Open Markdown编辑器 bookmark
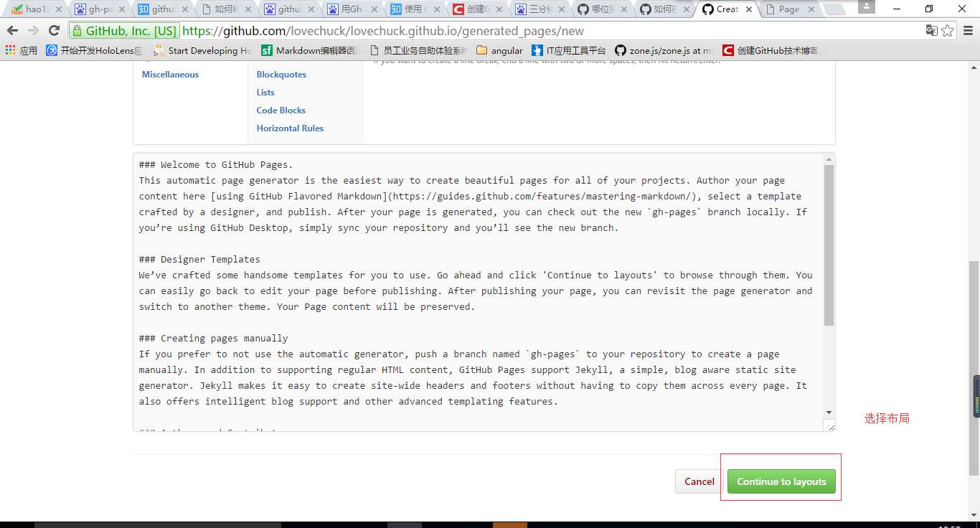Screen dimensions: 980x528 tap(308, 50)
